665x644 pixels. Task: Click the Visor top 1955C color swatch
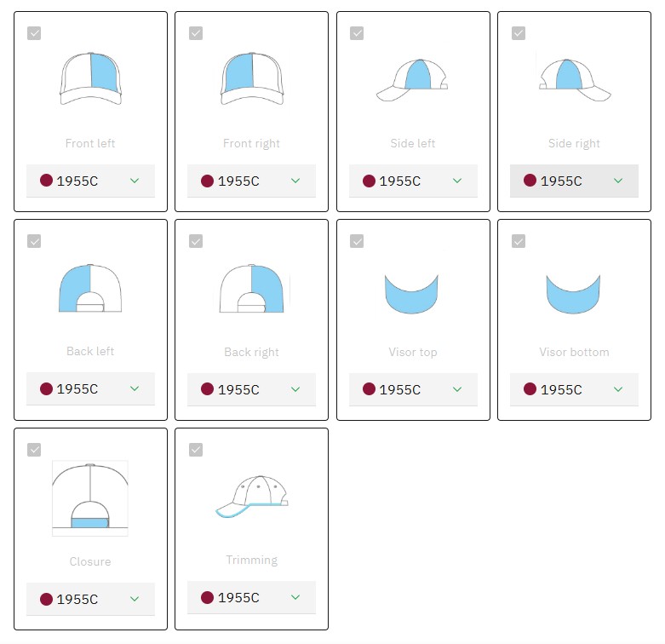click(x=369, y=389)
